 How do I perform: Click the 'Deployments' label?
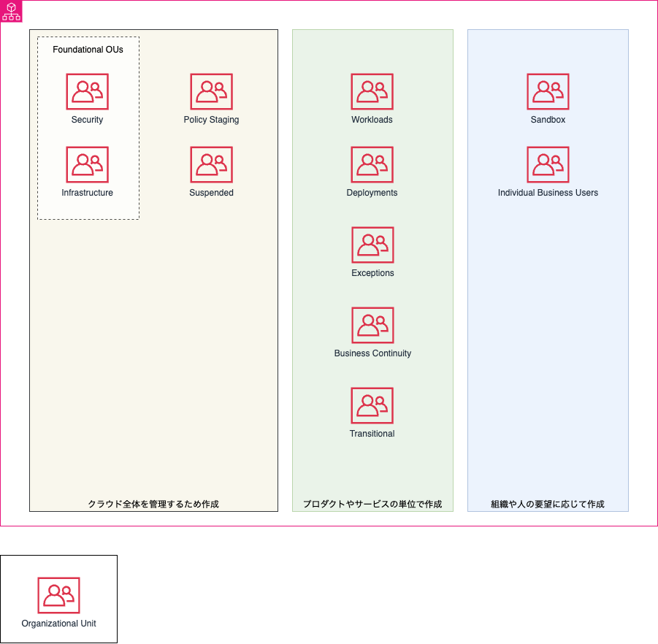(x=372, y=193)
